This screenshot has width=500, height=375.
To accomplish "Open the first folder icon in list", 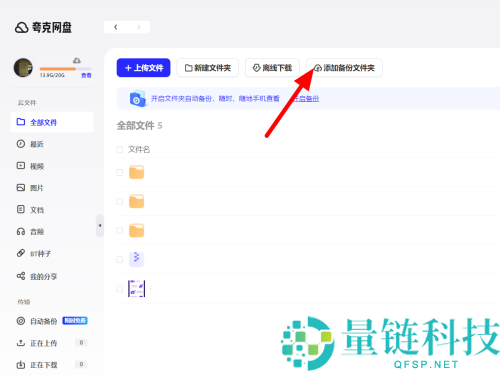I will (x=137, y=172).
